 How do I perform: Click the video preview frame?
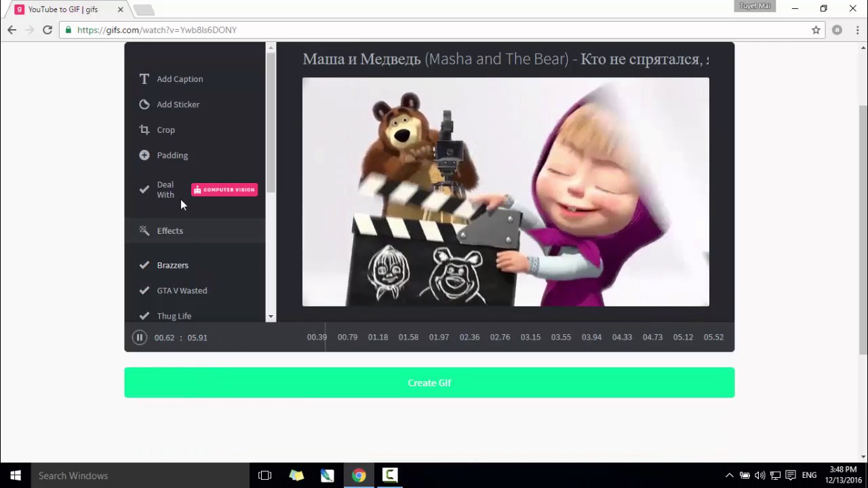(x=506, y=192)
